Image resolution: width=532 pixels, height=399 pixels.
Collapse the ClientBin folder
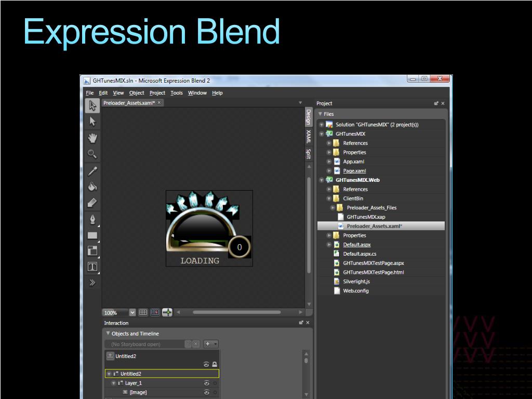pyautogui.click(x=329, y=198)
